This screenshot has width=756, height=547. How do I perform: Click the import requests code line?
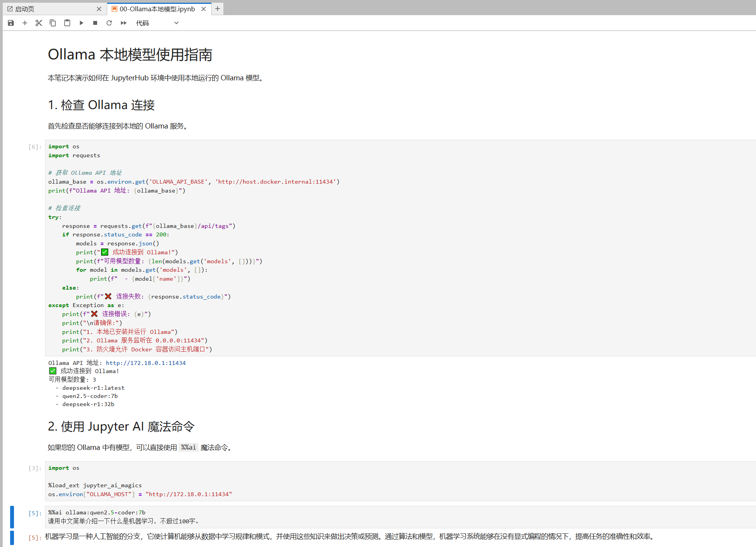click(74, 155)
